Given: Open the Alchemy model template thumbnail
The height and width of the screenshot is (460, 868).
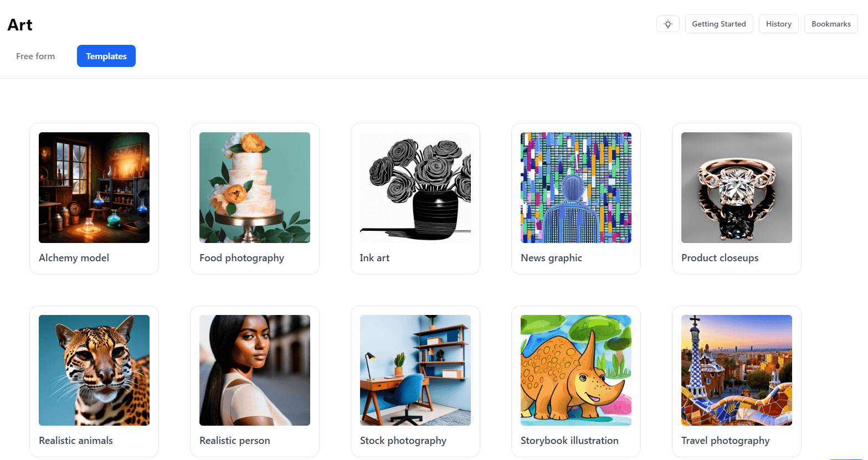Looking at the screenshot, I should 94,188.
